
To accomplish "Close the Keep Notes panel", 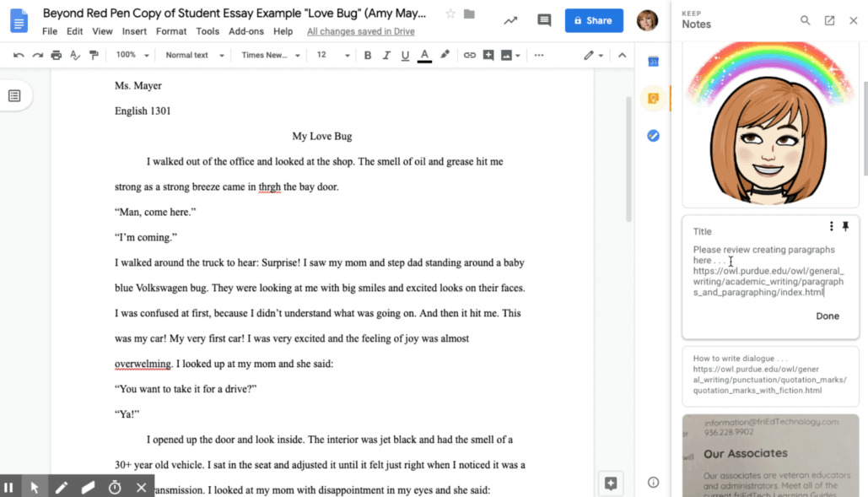I will [x=853, y=20].
